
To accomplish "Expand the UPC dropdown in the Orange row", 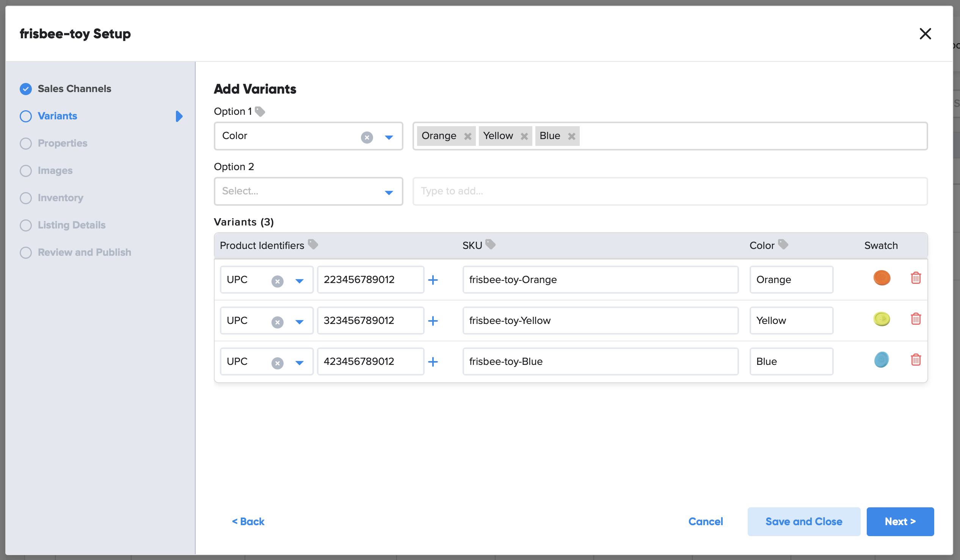I will 300,281.
